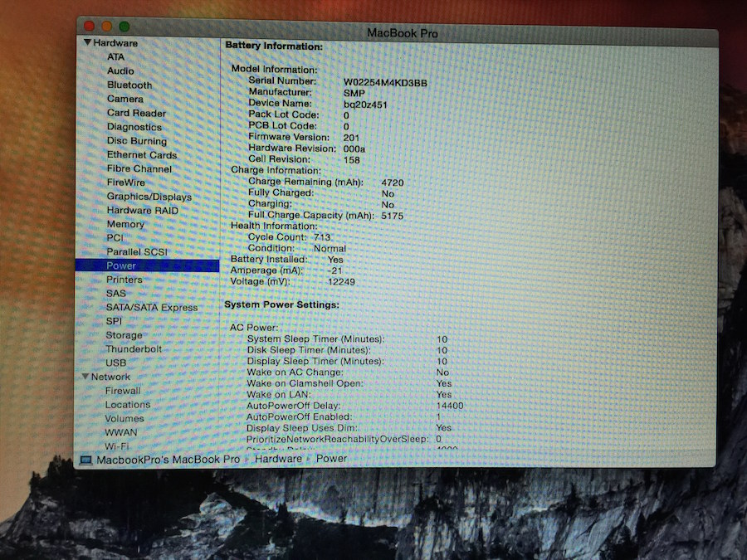Image resolution: width=747 pixels, height=560 pixels.
Task: Select SAS in the sidebar
Action: point(116,294)
